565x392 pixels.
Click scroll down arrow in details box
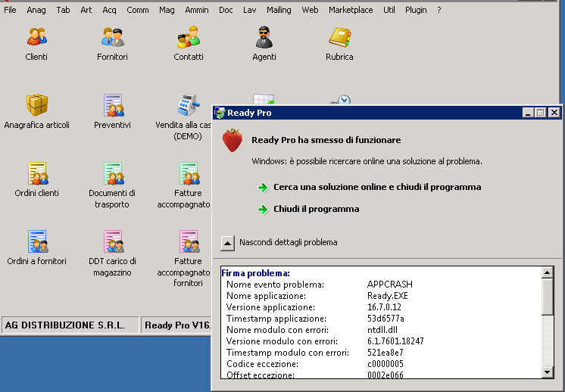pyautogui.click(x=547, y=372)
